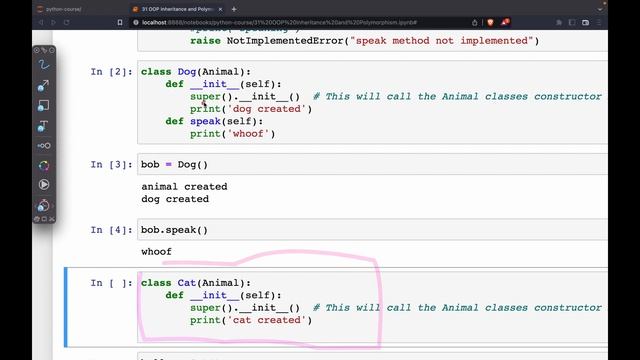Toggle the browser sidebar panel icon

[572, 22]
